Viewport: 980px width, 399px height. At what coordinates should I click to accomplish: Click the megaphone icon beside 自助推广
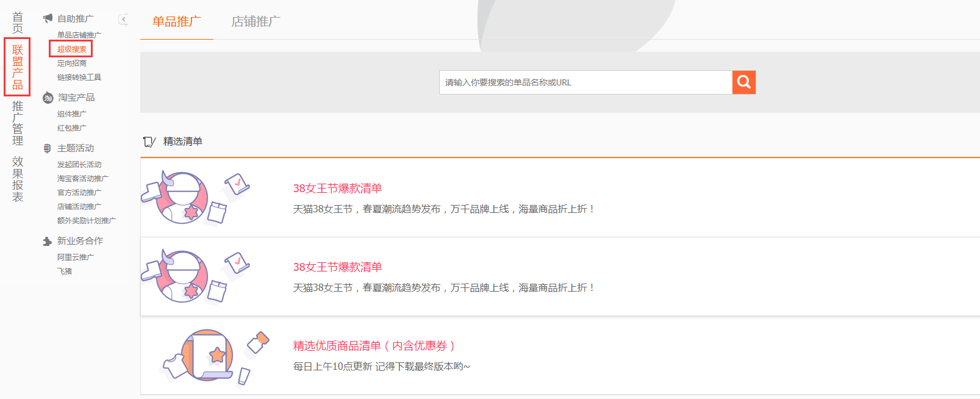(x=48, y=18)
